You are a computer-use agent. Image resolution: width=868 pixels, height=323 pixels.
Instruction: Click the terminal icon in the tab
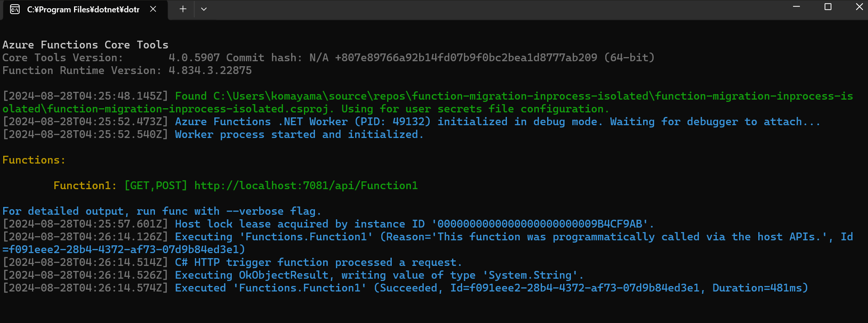pyautogui.click(x=15, y=10)
